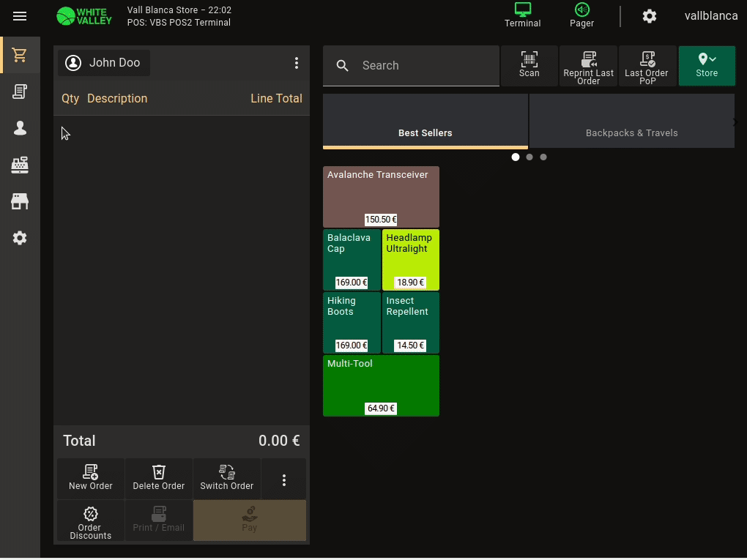Open settings gear in top bar
Viewport: 747px width, 560px height.
pos(649,16)
